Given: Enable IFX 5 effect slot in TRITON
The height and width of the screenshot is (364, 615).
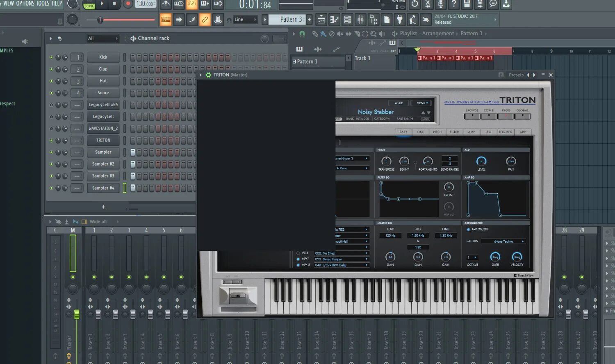Looking at the screenshot, I should click(x=298, y=253).
